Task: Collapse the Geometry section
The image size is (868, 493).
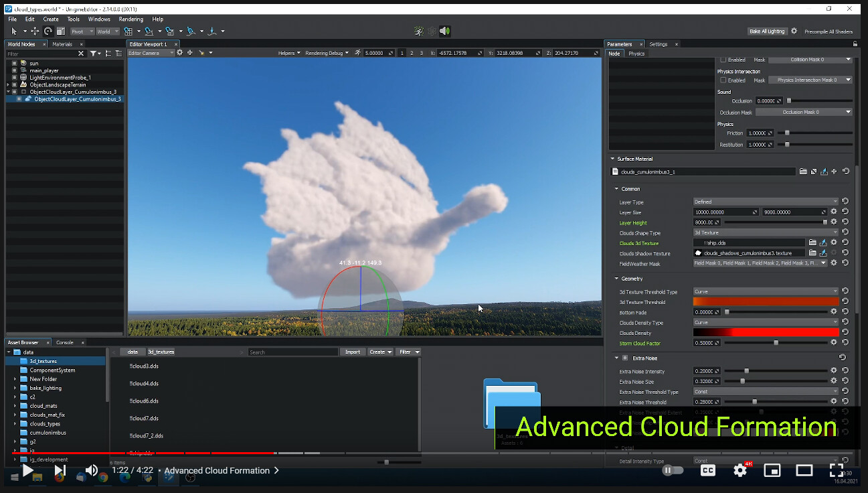Action: coord(616,279)
